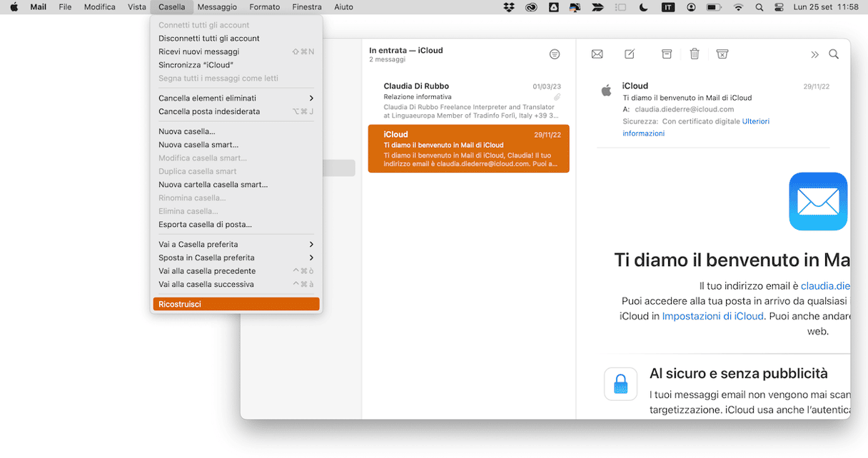Screen dimensions: 868x458
Task: Open the IT keyboard input source menu
Action: [668, 7]
